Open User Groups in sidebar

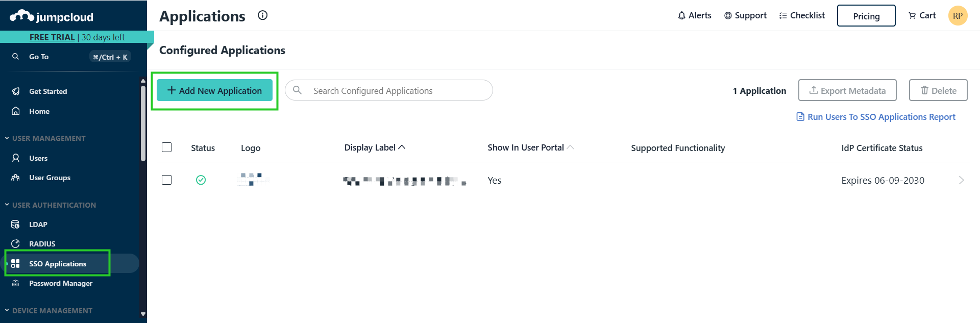(50, 178)
